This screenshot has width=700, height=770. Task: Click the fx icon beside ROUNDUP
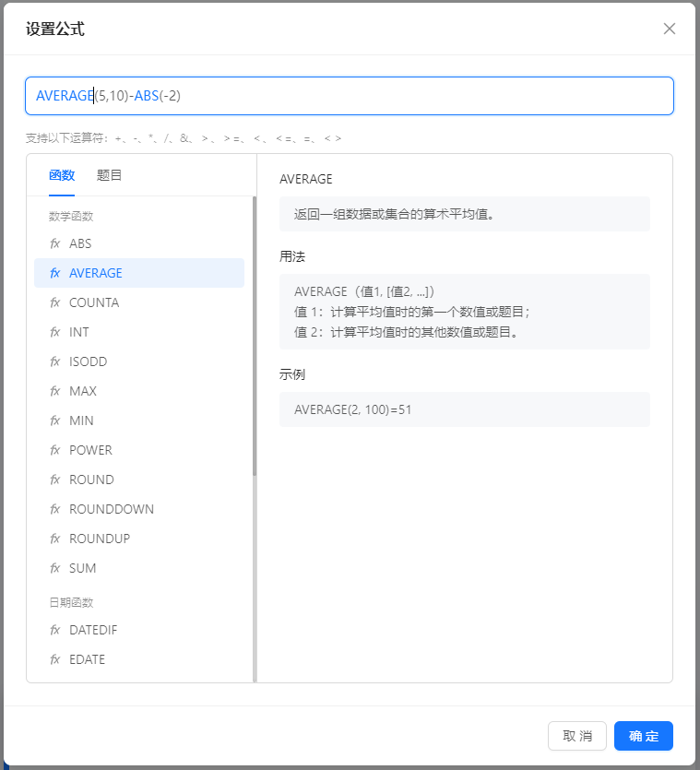[x=55, y=539]
